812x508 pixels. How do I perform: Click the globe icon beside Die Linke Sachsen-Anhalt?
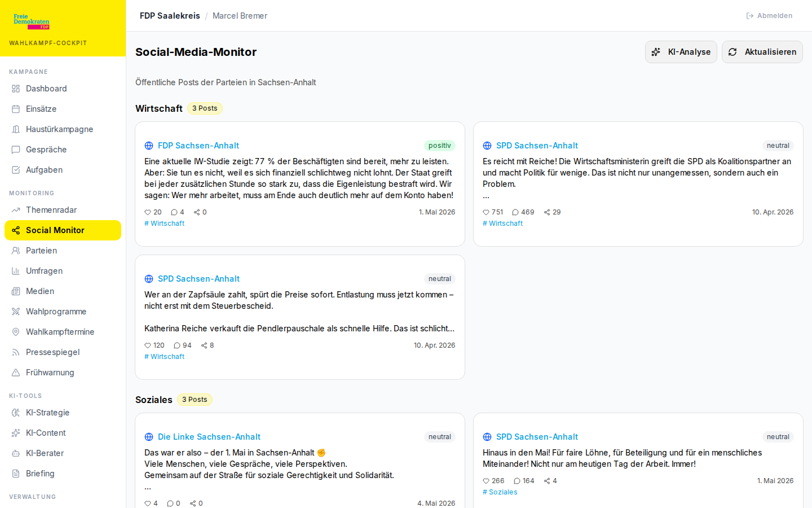pyautogui.click(x=149, y=437)
